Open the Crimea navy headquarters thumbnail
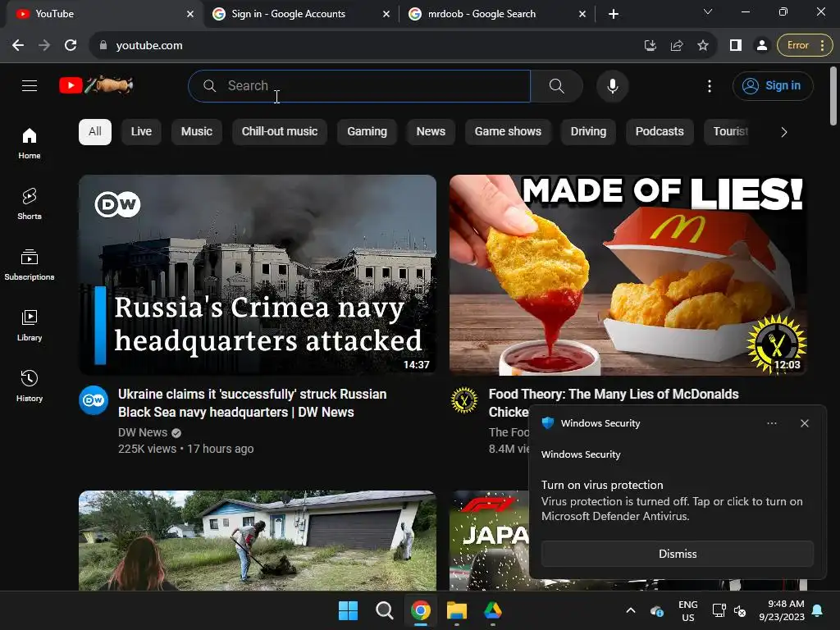This screenshot has width=840, height=630. pos(257,275)
